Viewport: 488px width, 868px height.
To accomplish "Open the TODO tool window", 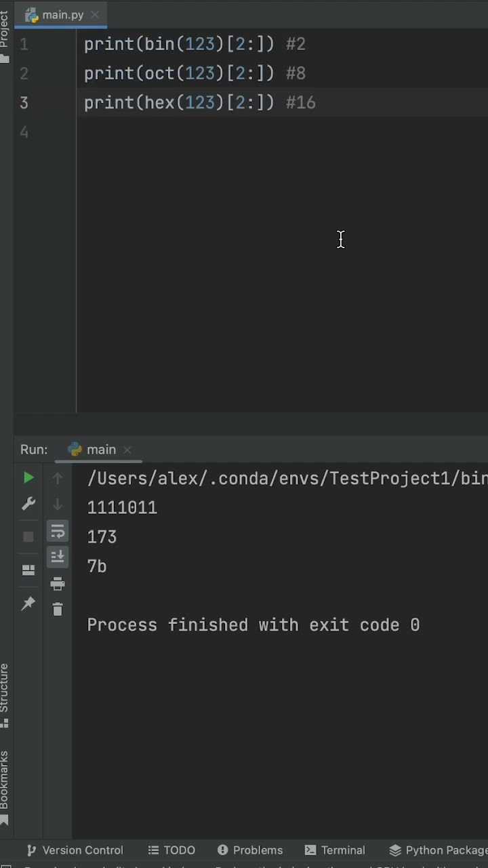I will click(171, 850).
